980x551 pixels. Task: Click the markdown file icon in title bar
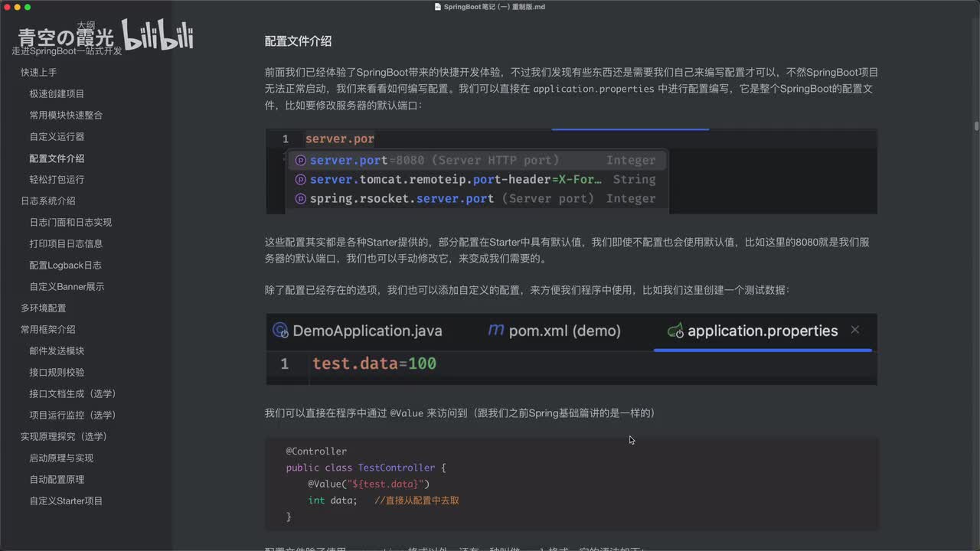point(438,7)
